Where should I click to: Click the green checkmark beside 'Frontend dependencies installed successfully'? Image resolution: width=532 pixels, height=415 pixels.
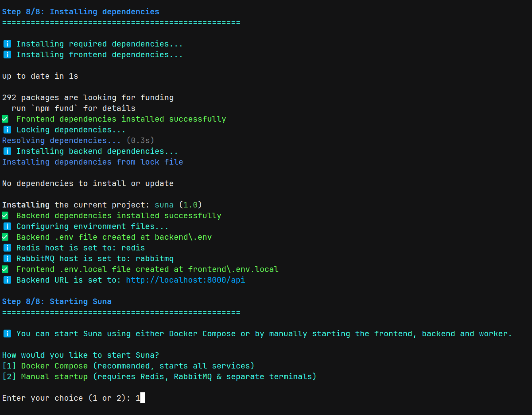pyautogui.click(x=5, y=119)
